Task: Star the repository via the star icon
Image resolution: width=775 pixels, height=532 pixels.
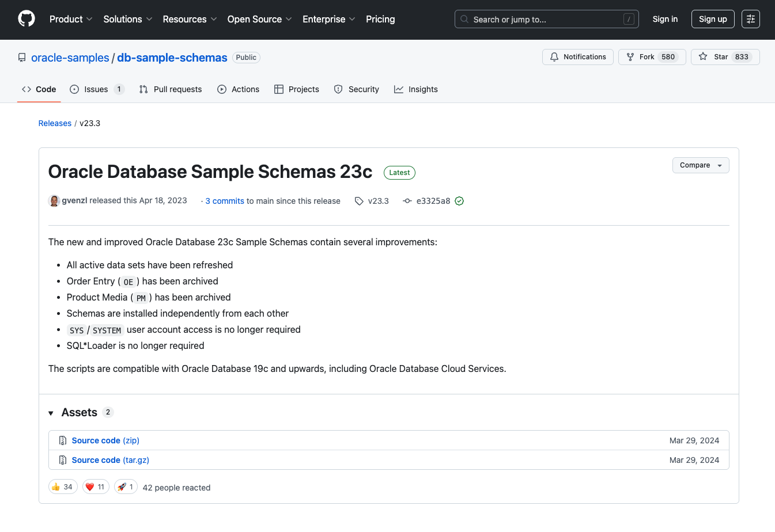Action: tap(703, 56)
